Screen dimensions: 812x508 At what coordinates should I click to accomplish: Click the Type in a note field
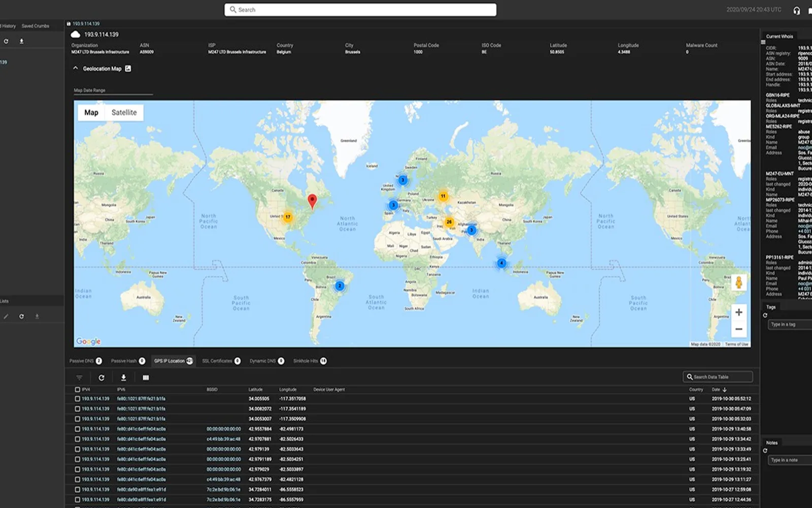coord(790,460)
